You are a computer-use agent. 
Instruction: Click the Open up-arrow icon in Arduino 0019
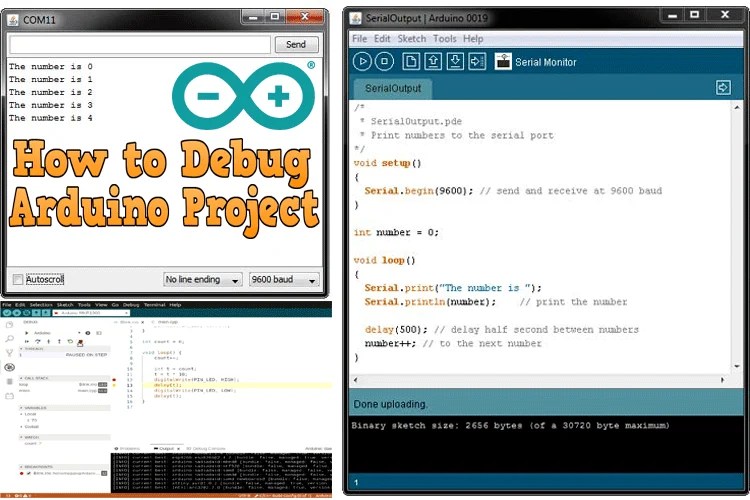coord(433,61)
